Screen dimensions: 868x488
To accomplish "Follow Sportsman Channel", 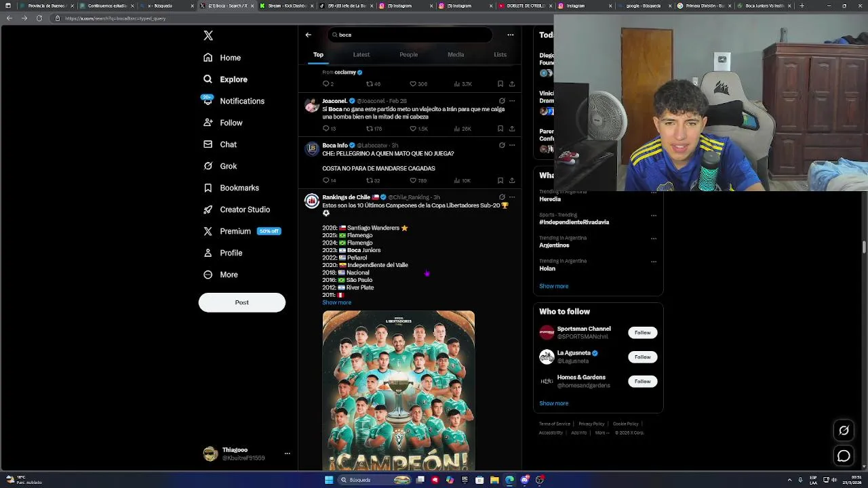I will [642, 333].
